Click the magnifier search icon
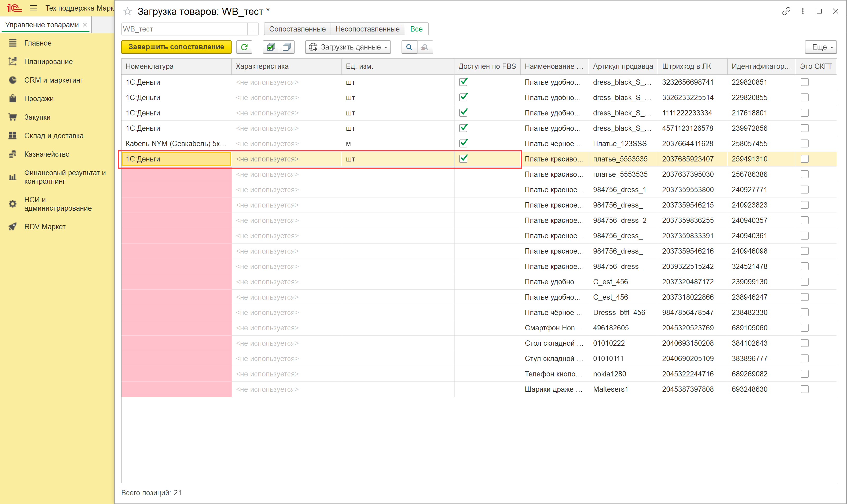This screenshot has height=504, width=847. tap(409, 47)
